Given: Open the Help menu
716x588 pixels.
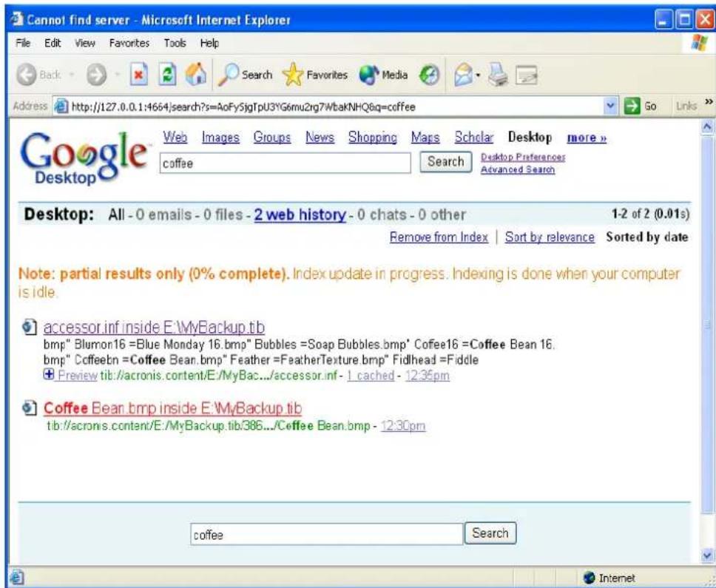Looking at the screenshot, I should (x=209, y=44).
